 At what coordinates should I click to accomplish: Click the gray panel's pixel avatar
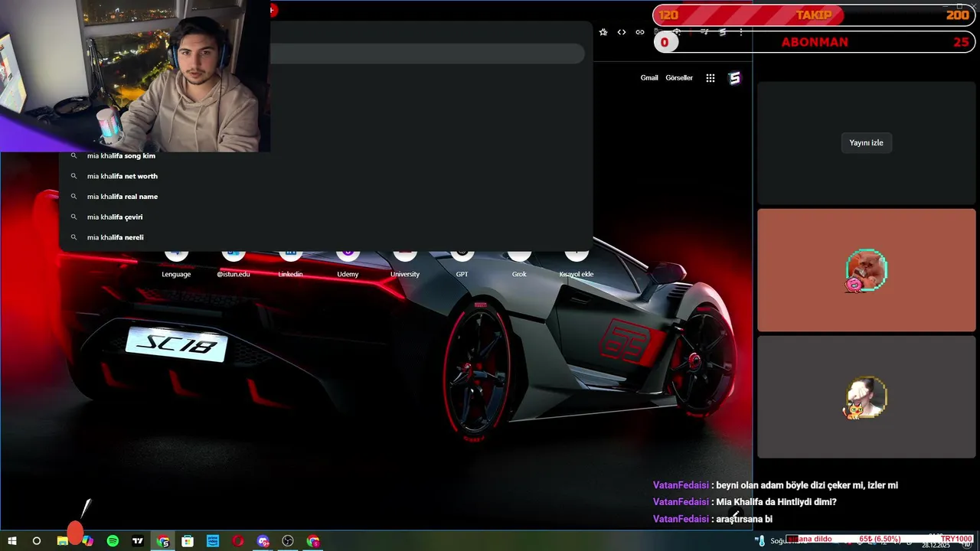[x=865, y=397]
